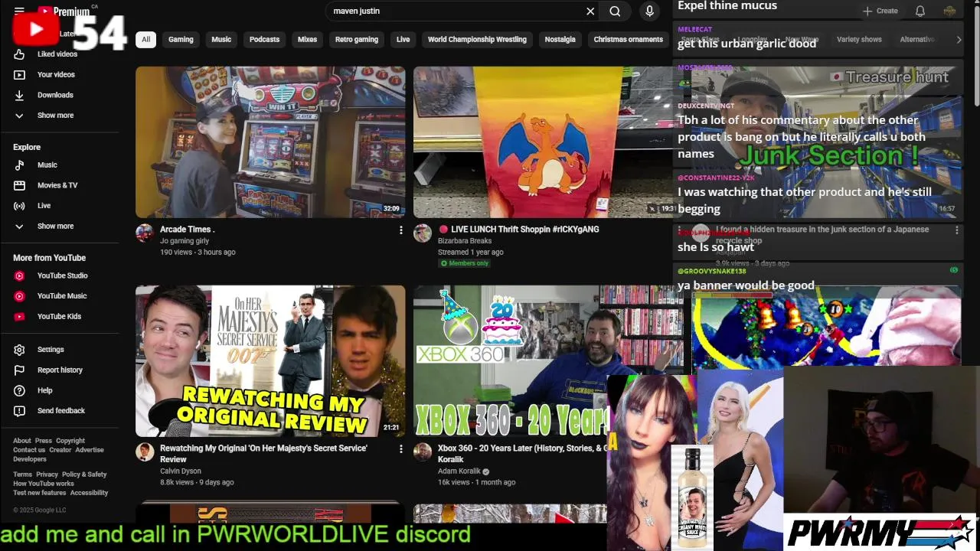Open the About footer link
The height and width of the screenshot is (551, 980).
click(22, 441)
